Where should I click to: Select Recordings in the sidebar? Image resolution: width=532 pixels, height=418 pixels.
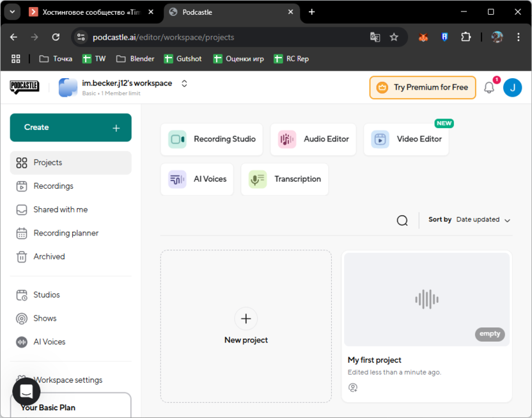(53, 186)
